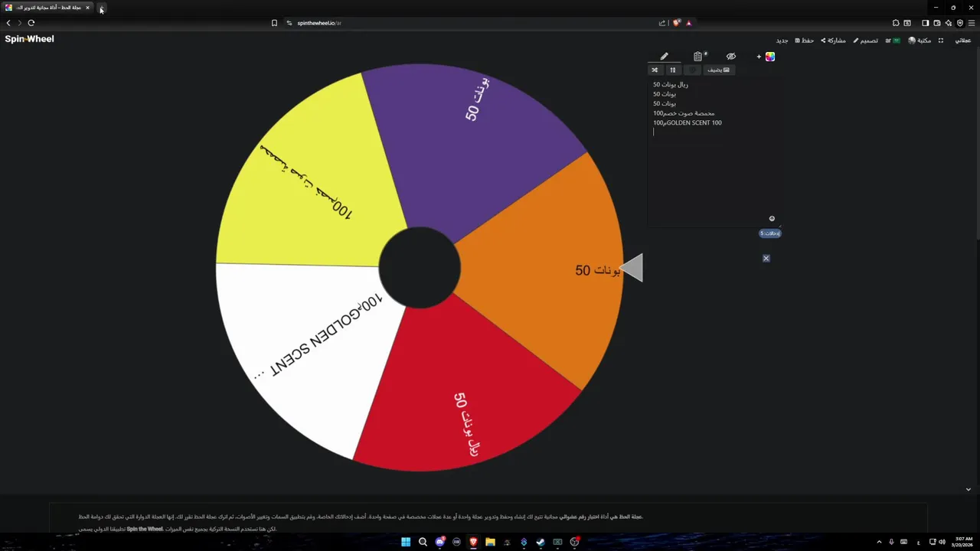
Task: Open the Brave Shields icon
Action: pyautogui.click(x=676, y=23)
